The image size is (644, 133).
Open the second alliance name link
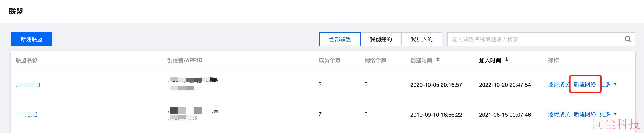coord(26,114)
